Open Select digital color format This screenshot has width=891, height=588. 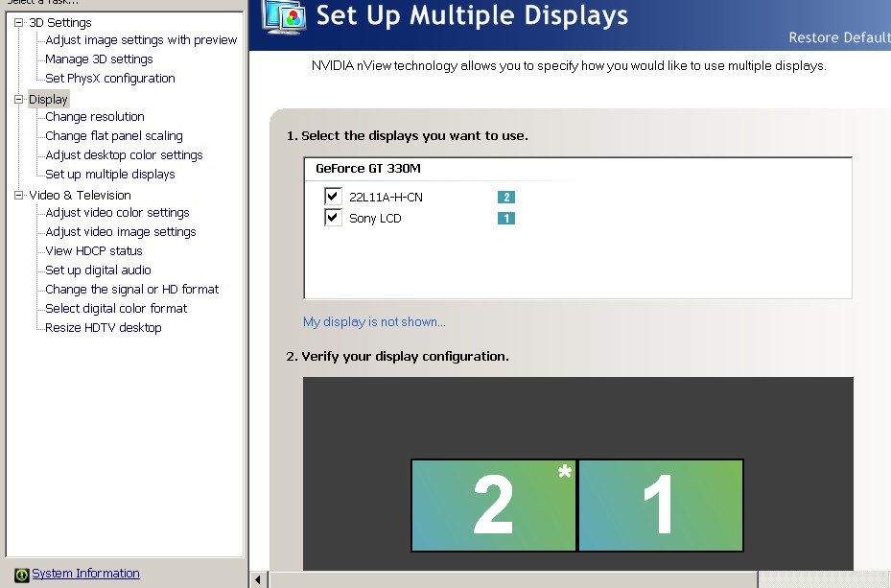[116, 309]
